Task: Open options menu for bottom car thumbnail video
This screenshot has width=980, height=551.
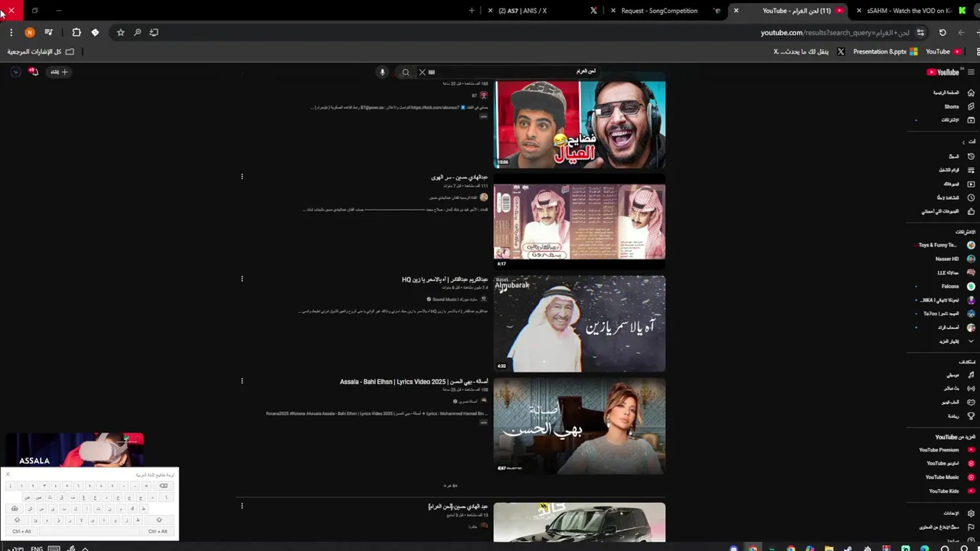Action: (x=242, y=506)
